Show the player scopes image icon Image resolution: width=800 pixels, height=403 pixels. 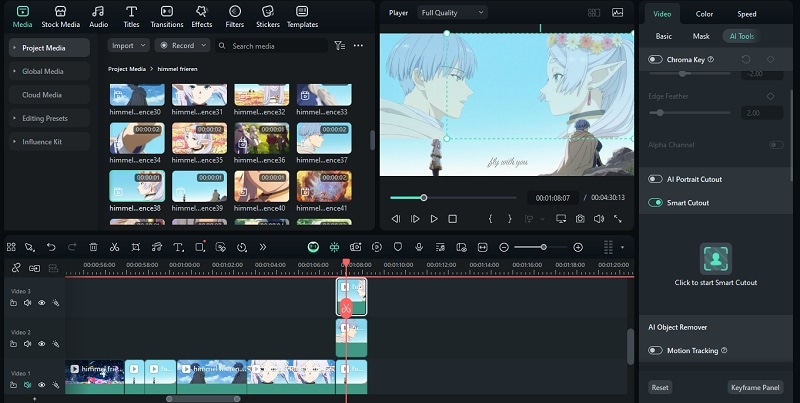click(617, 13)
